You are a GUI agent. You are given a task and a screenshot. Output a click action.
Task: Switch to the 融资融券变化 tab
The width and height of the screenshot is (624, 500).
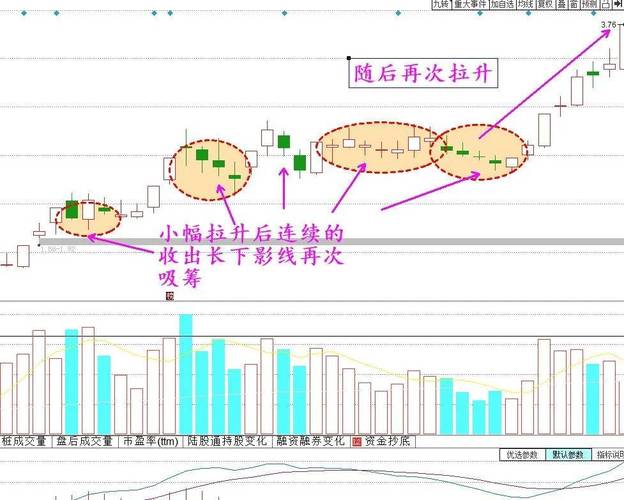309,440
